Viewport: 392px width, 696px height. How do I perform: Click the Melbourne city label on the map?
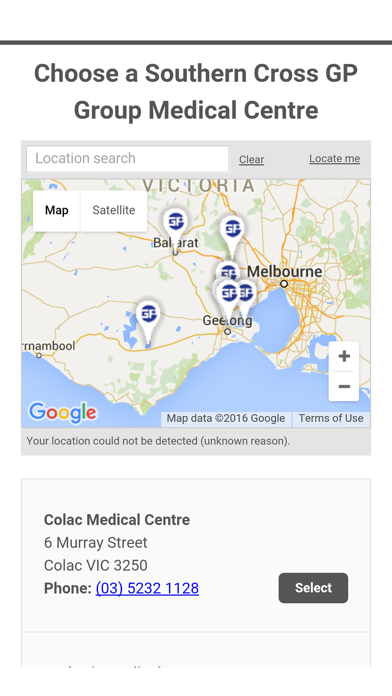pos(285,271)
